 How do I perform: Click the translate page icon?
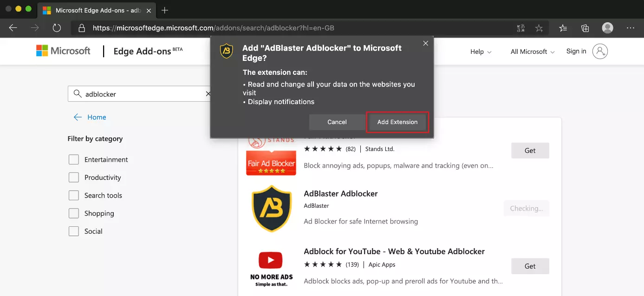pyautogui.click(x=521, y=28)
